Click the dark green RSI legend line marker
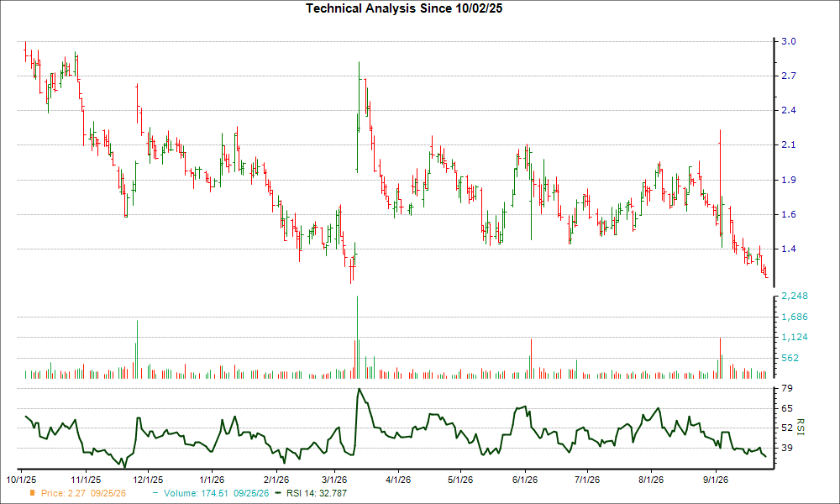Screen dimensions: 840x504 tap(278, 493)
